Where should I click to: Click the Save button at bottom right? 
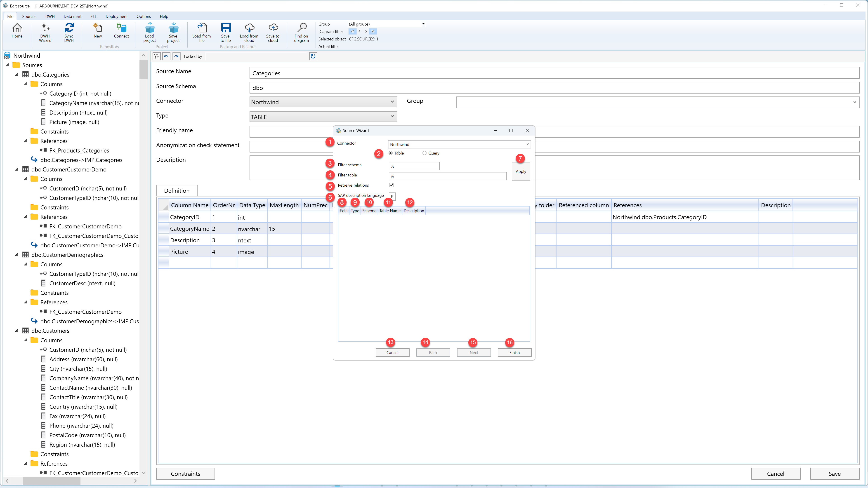click(x=834, y=474)
